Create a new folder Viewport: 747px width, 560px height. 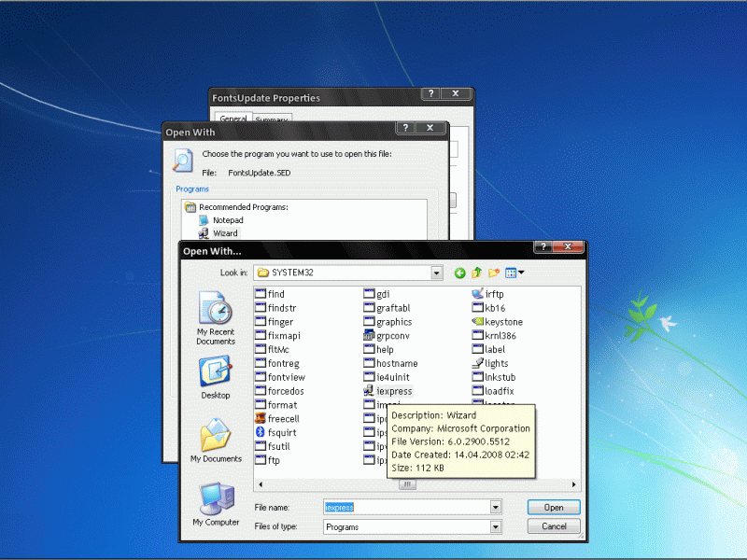494,273
